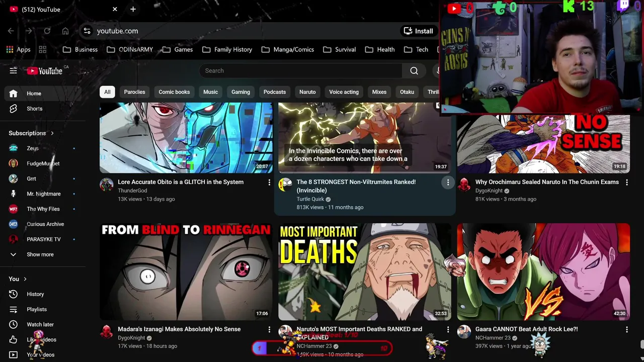
Task: Open the Business bookmarks folder
Action: click(x=80, y=49)
